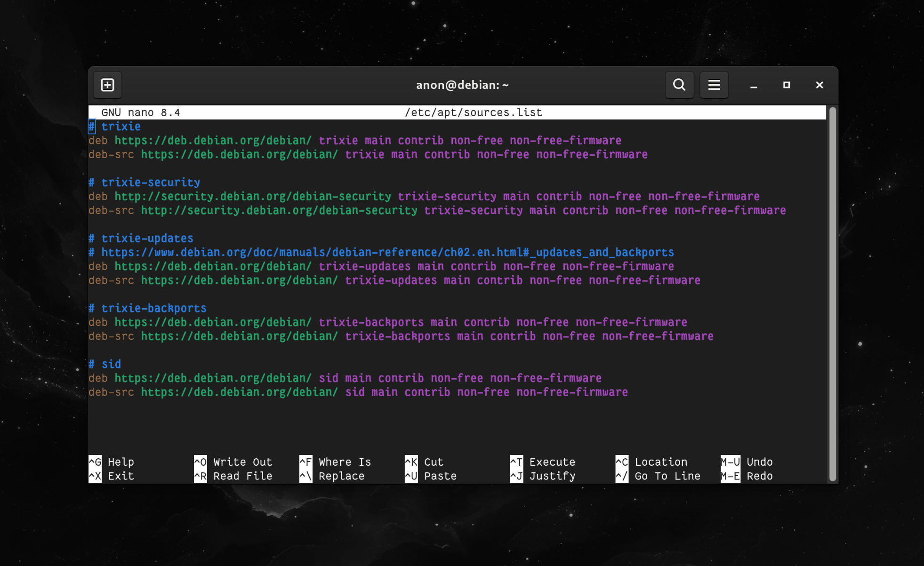The height and width of the screenshot is (566, 924).
Task: Click the '# trixie-security' comment line
Action: 145,183
